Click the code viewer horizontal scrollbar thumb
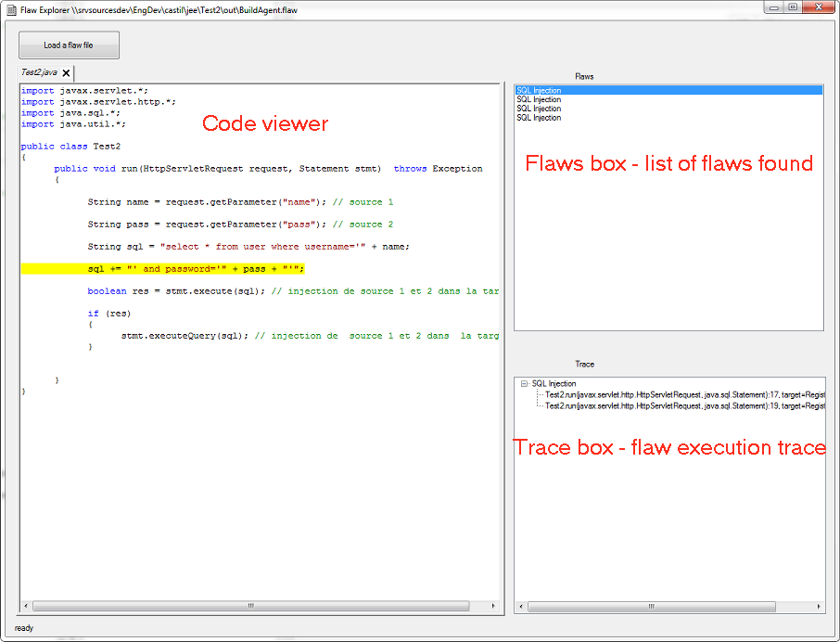This screenshot has width=840, height=642. [x=250, y=606]
